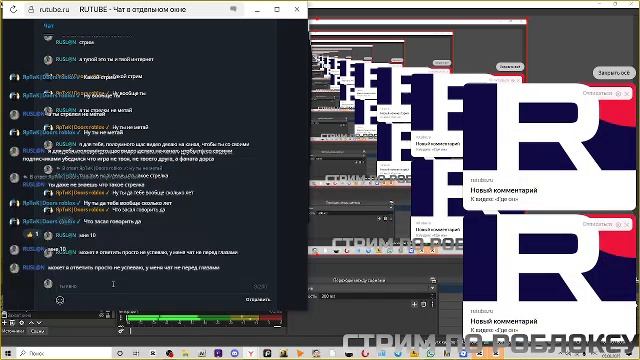640x360 pixels.
Task: Click the Чат header label
Action: point(49,26)
